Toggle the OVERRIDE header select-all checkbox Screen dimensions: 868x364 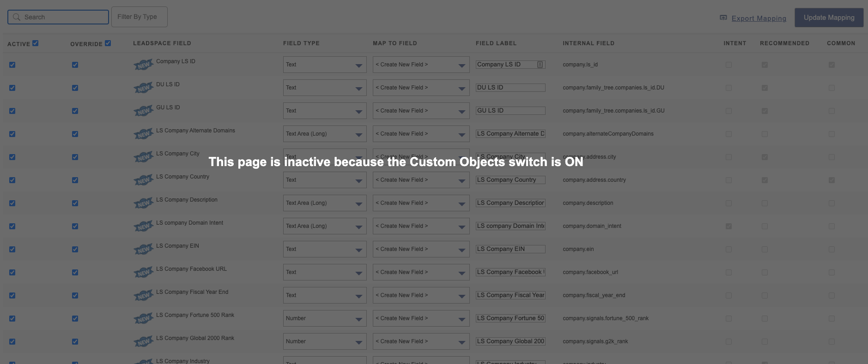[x=108, y=43]
